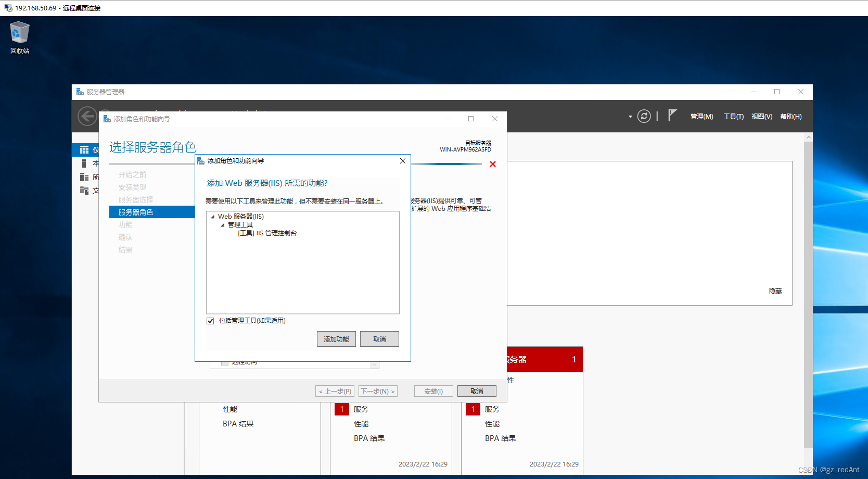
Task: Click Performance (性能) in the middle tile
Action: 361,424
